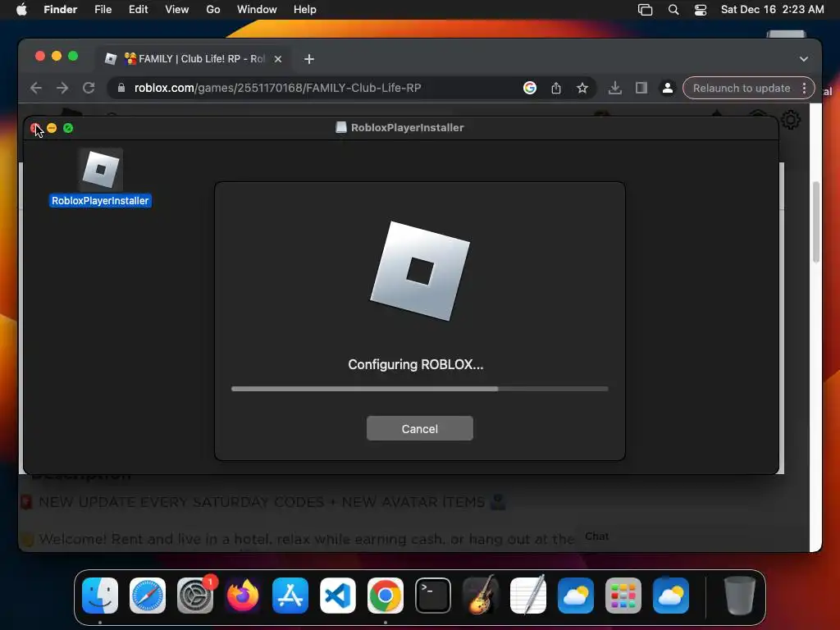The image size is (840, 630).
Task: Click the date and time
Action: [x=772, y=10]
